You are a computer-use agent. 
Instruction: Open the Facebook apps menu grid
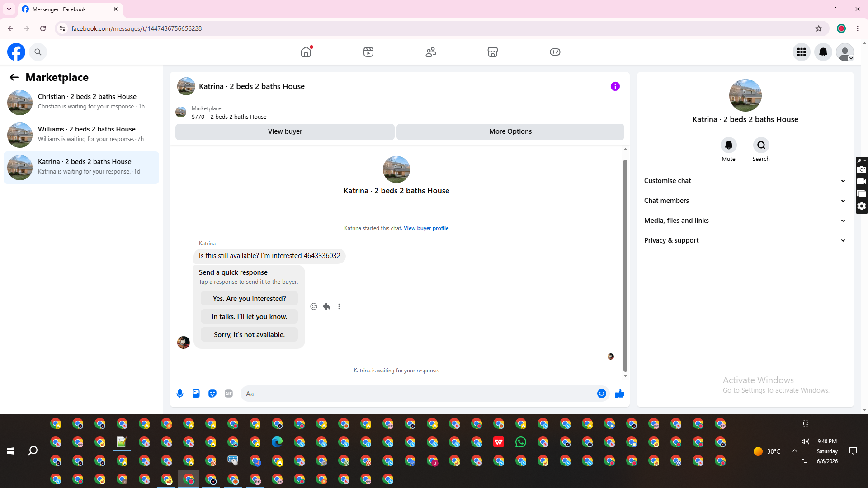[802, 52]
